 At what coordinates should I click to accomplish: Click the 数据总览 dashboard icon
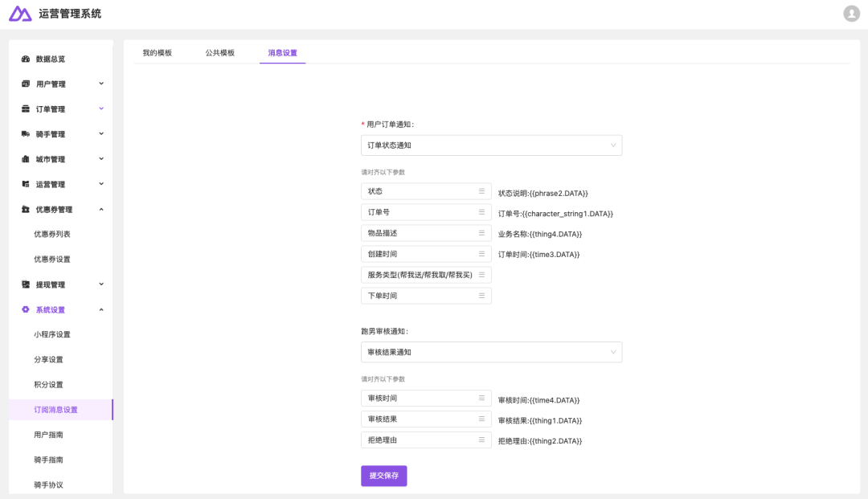[x=26, y=59]
